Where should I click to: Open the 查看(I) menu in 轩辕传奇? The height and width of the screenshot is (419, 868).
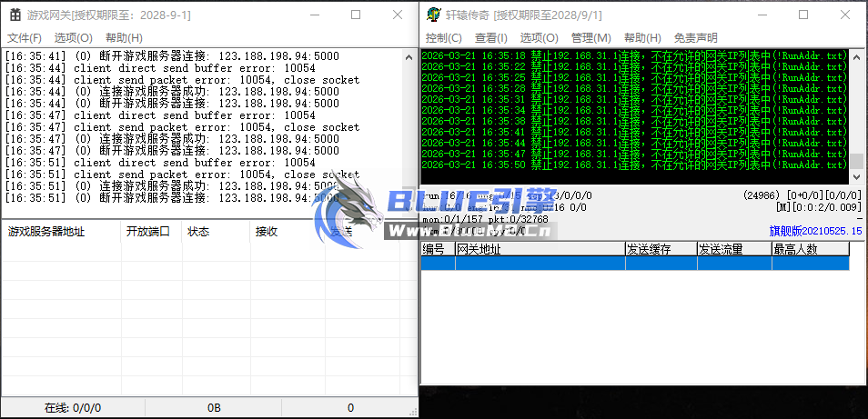click(x=491, y=37)
